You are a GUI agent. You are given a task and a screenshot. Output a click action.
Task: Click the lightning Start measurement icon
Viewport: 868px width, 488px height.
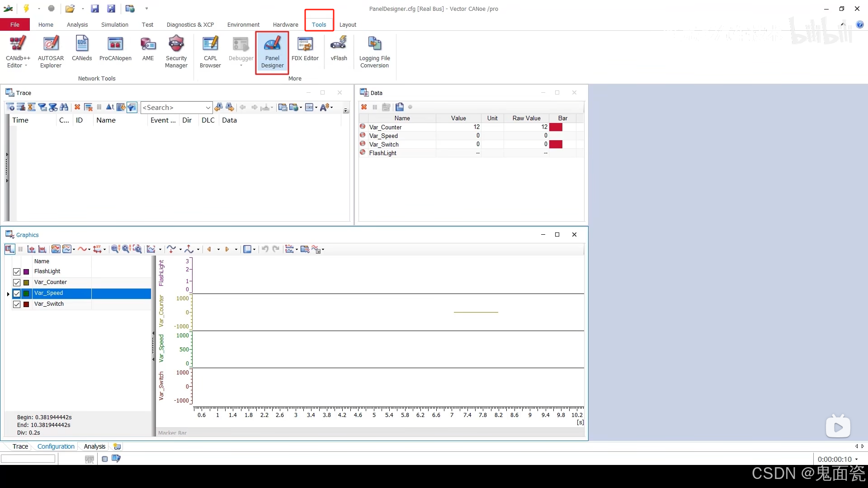click(x=26, y=8)
